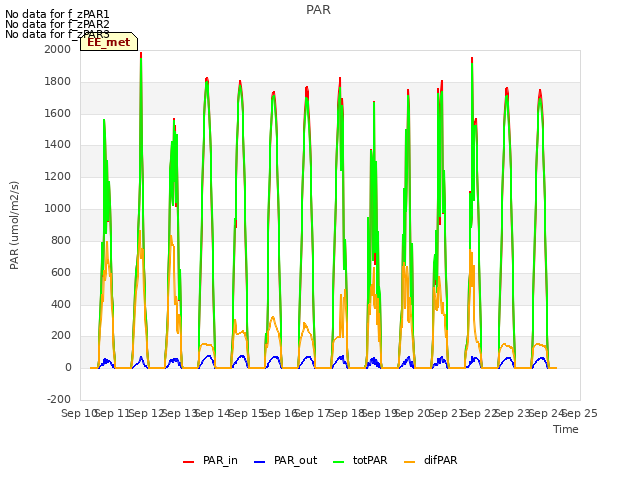
Task: Click the 'No data for f_zPAR2' message
Action: [x=57, y=24]
